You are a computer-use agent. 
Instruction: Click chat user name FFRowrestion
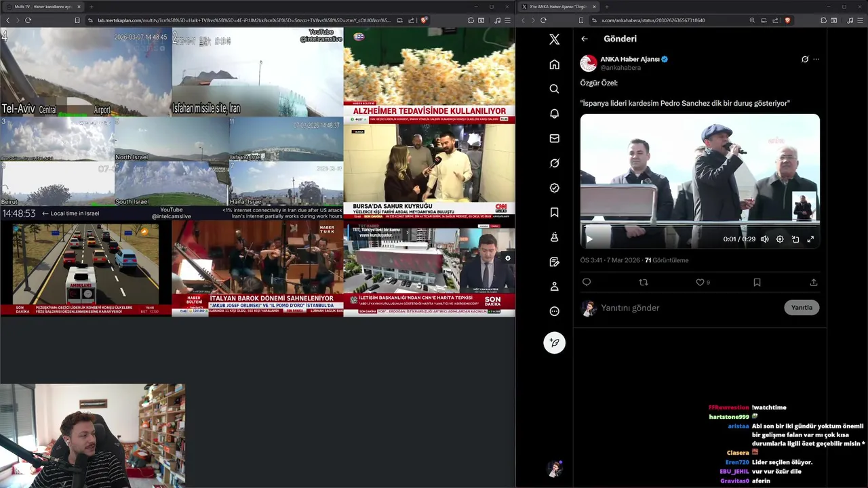pos(728,407)
